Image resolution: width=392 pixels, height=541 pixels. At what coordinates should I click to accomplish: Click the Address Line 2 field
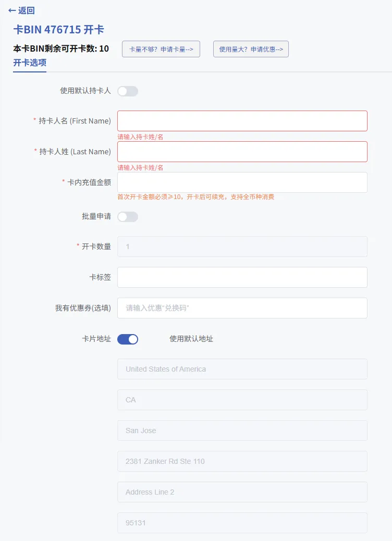click(x=242, y=492)
